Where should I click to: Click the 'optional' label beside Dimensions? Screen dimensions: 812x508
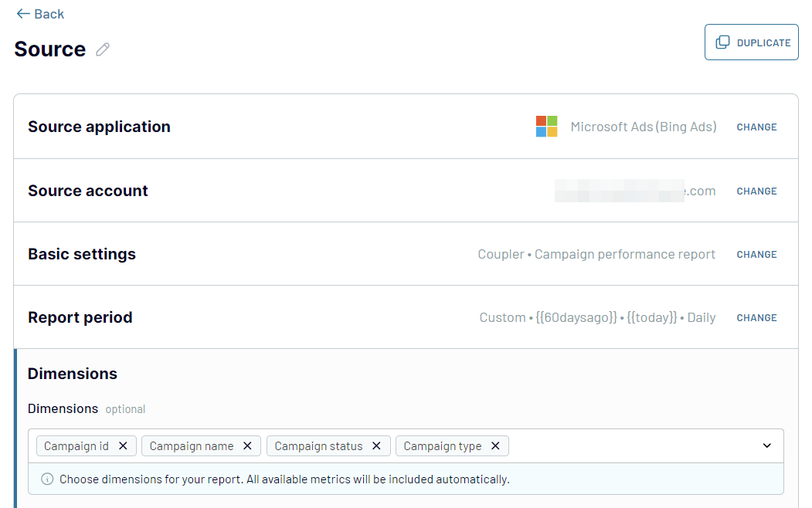[125, 409]
